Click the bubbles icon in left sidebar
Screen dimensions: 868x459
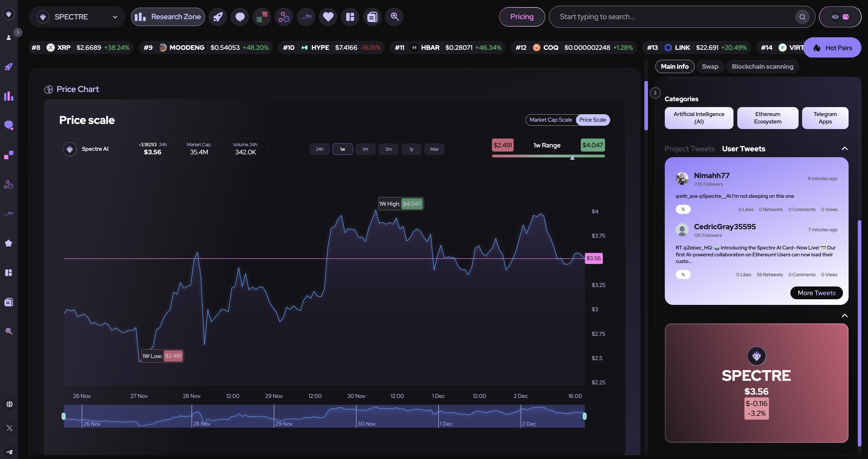coord(9,185)
